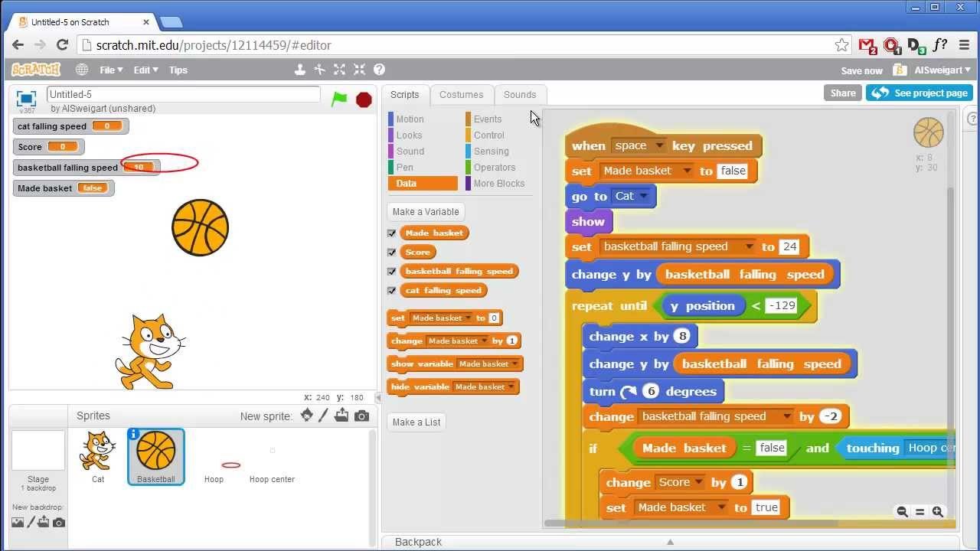The width and height of the screenshot is (980, 551).
Task: Switch stage to fullscreen presentation mode
Action: pos(26,98)
